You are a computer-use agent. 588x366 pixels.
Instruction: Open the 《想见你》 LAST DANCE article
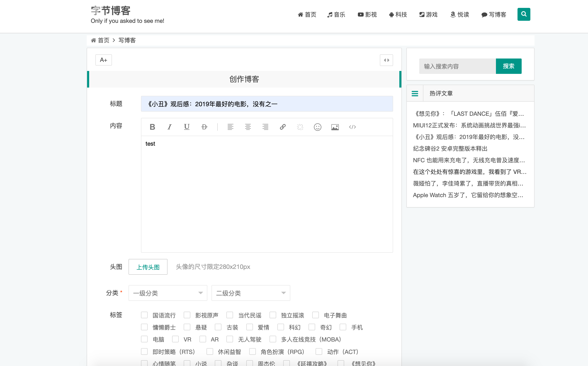click(x=469, y=114)
